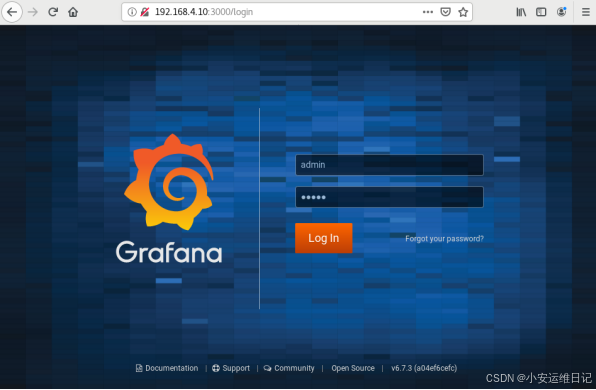596x390 pixels.
Task: Open the Open Source footer link
Action: pos(353,368)
